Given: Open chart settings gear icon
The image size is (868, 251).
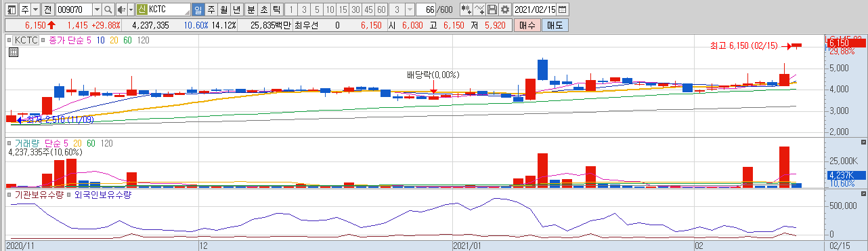Looking at the screenshot, I should 504,9.
